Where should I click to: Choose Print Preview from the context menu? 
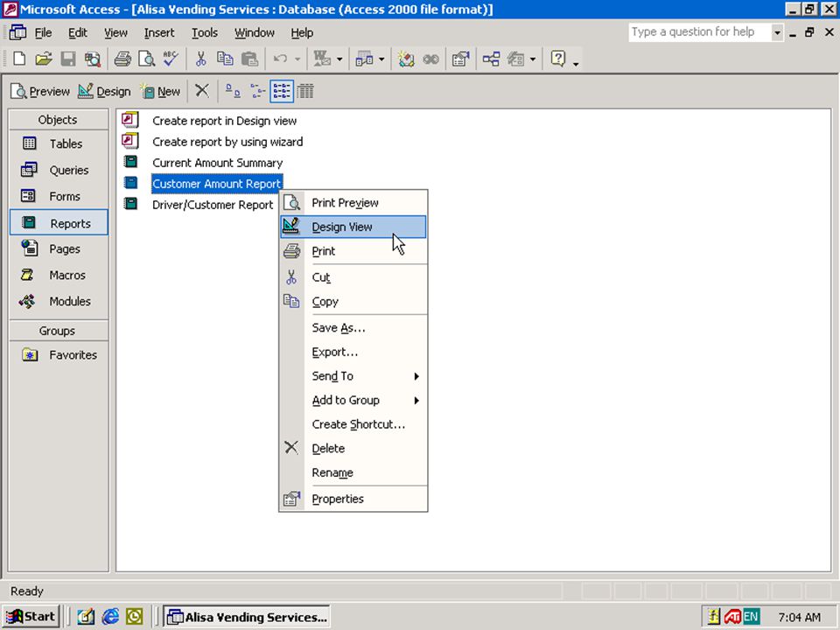point(353,202)
